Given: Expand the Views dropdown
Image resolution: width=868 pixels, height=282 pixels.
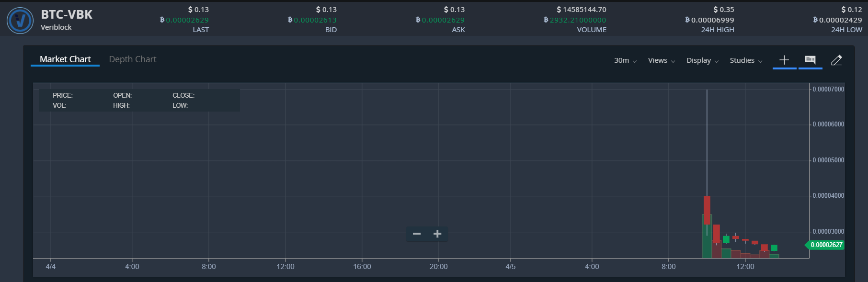Looking at the screenshot, I should coord(661,60).
